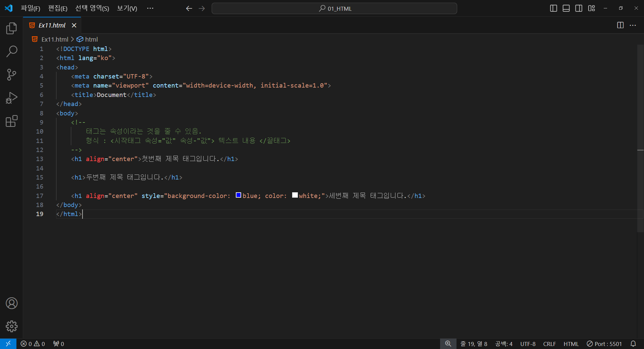Viewport: 644px width, 349px height.
Task: Toggle the secondary side bar layout icon
Action: click(579, 8)
